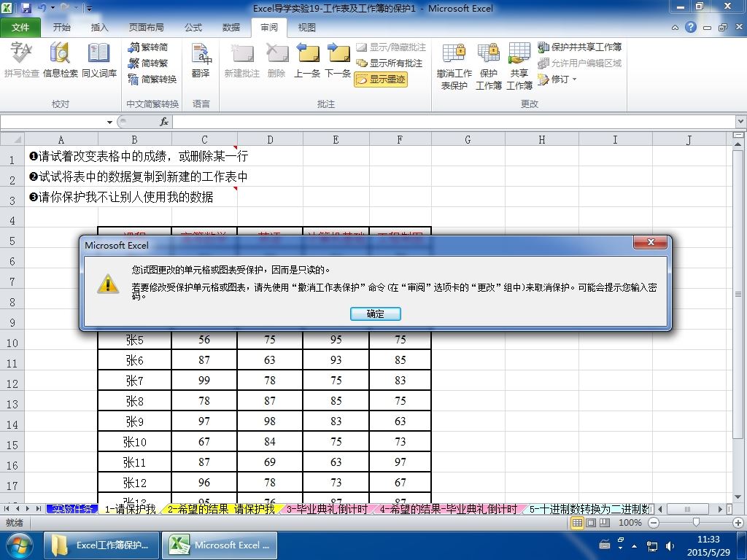This screenshot has width=747, height=560.
Task: Click the Select All corner button
Action: point(12,139)
